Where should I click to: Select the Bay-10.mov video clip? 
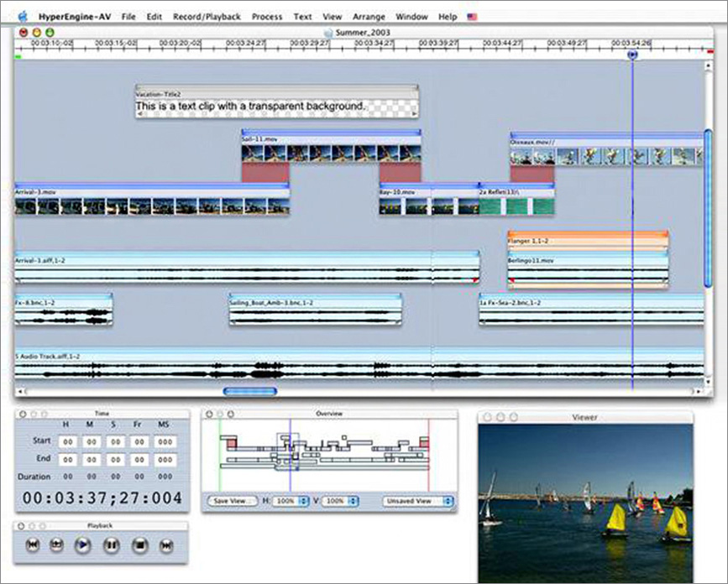(x=428, y=199)
